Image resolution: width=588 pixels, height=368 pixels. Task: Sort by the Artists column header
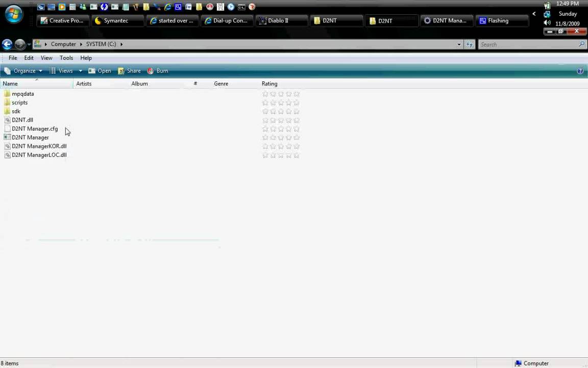click(101, 84)
